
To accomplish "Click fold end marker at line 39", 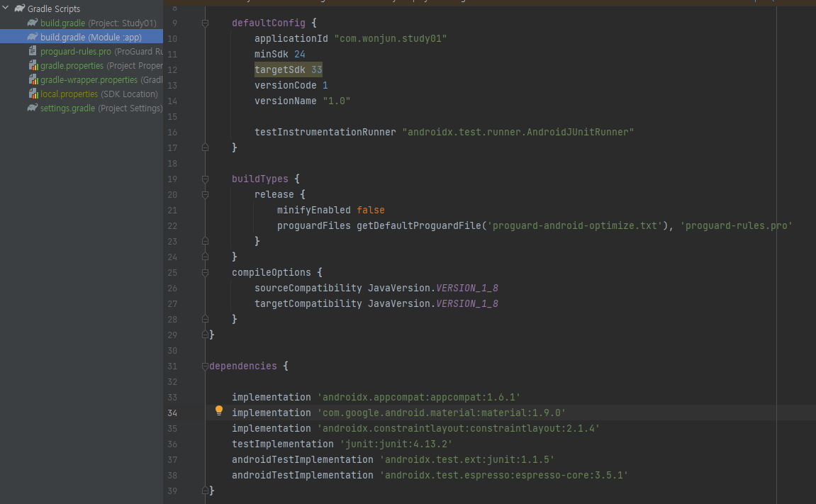I will [x=205, y=491].
